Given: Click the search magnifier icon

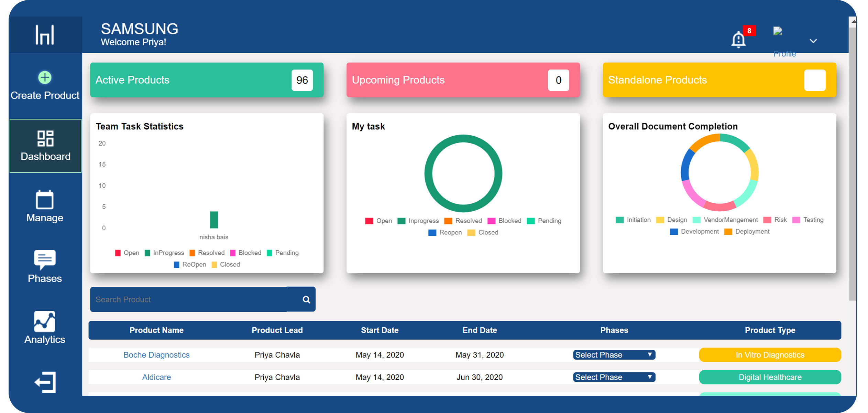Looking at the screenshot, I should pos(306,299).
